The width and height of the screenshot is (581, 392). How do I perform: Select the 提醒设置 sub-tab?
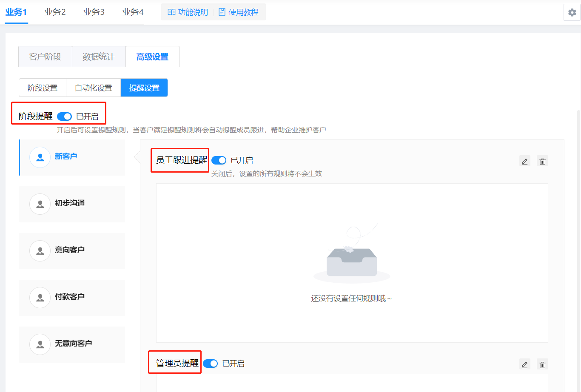click(144, 88)
